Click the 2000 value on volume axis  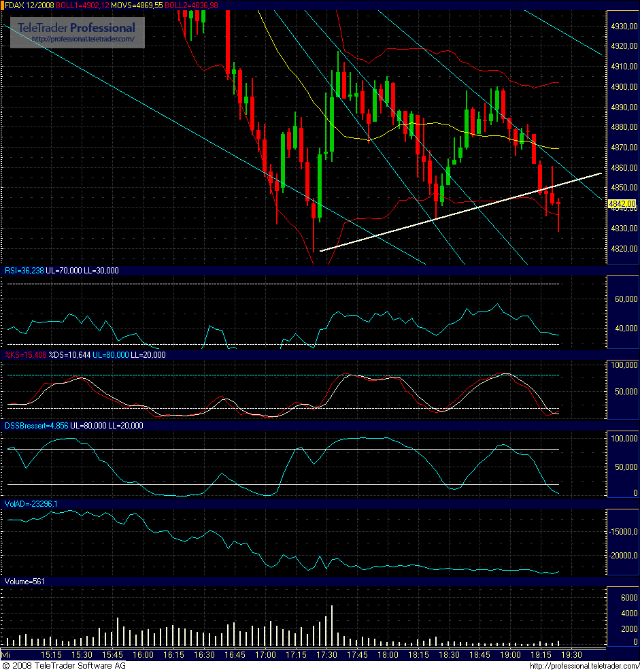pos(629,628)
